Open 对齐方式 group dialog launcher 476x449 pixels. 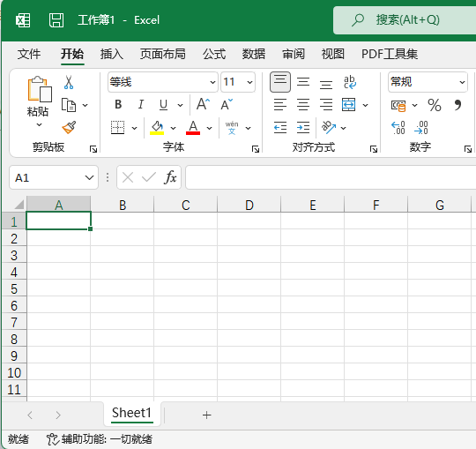click(374, 149)
